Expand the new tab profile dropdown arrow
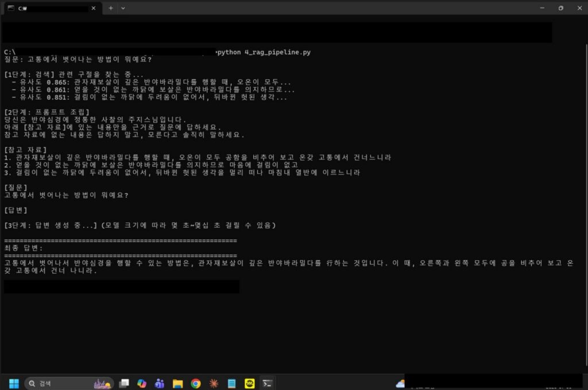The width and height of the screenshot is (588, 390). coord(123,8)
